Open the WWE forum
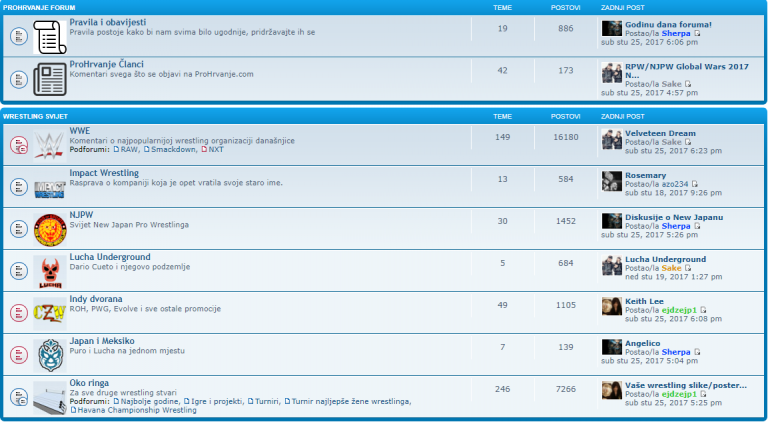Image resolution: width=768 pixels, height=422 pixels. [79, 131]
